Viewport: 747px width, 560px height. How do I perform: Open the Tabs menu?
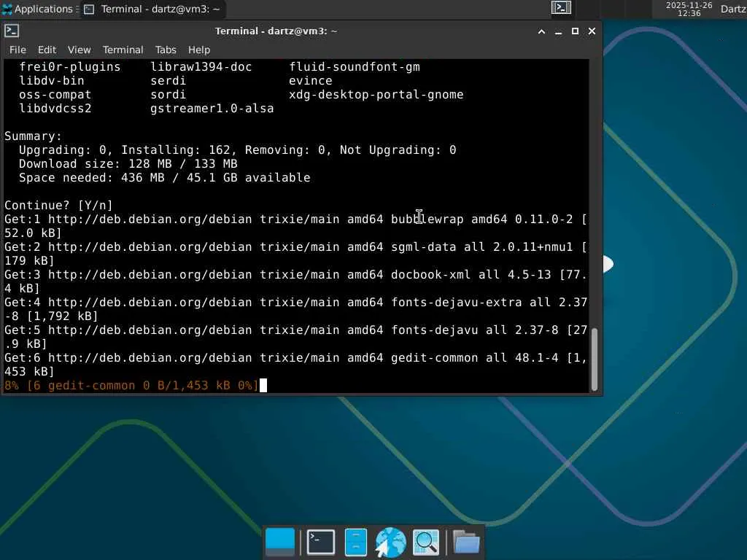point(166,50)
